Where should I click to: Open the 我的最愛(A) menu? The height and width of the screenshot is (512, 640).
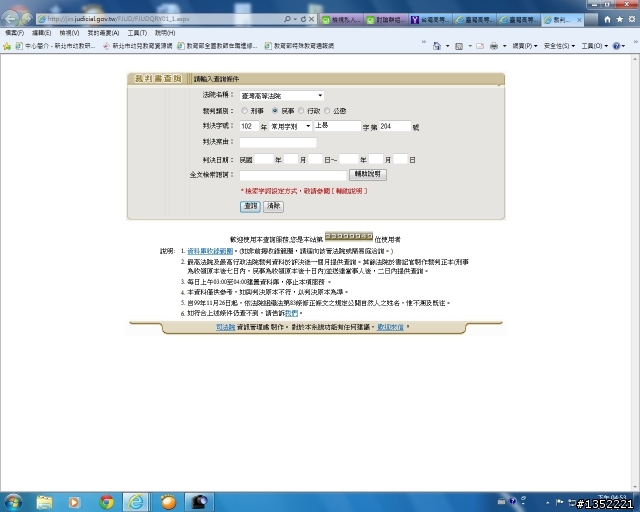point(103,33)
